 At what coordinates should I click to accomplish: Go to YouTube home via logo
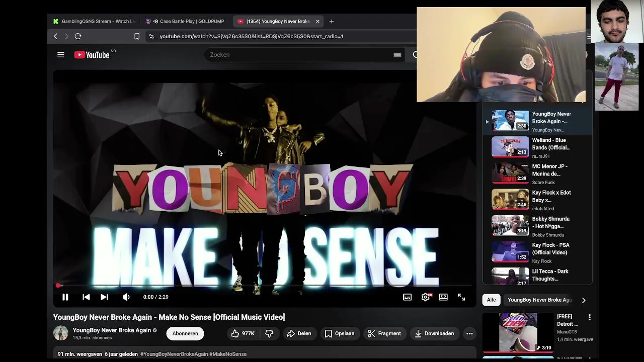pyautogui.click(x=92, y=55)
